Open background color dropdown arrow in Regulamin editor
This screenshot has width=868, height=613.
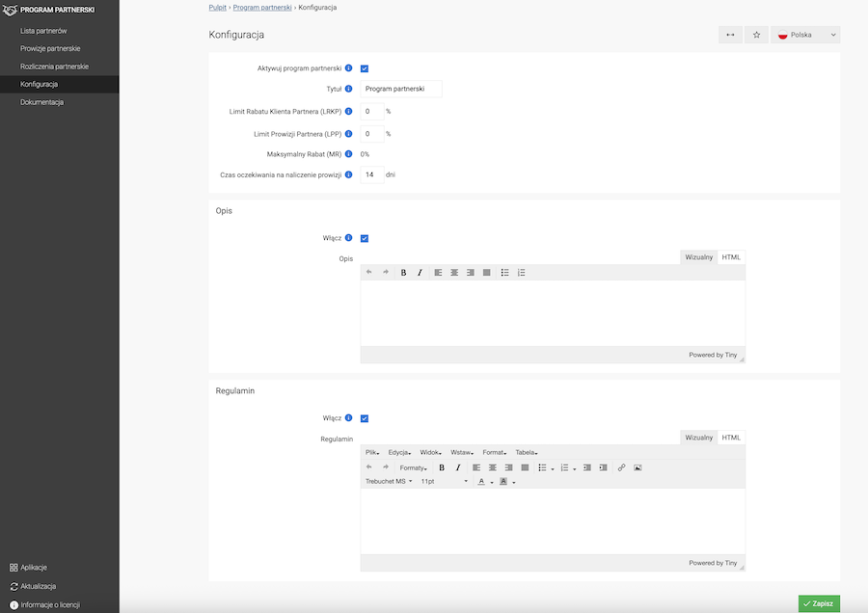click(x=514, y=482)
